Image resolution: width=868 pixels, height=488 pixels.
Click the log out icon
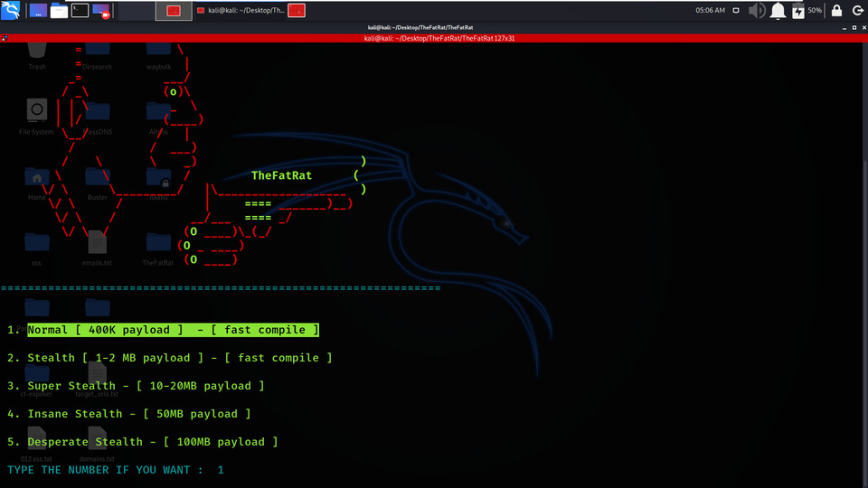coord(857,11)
